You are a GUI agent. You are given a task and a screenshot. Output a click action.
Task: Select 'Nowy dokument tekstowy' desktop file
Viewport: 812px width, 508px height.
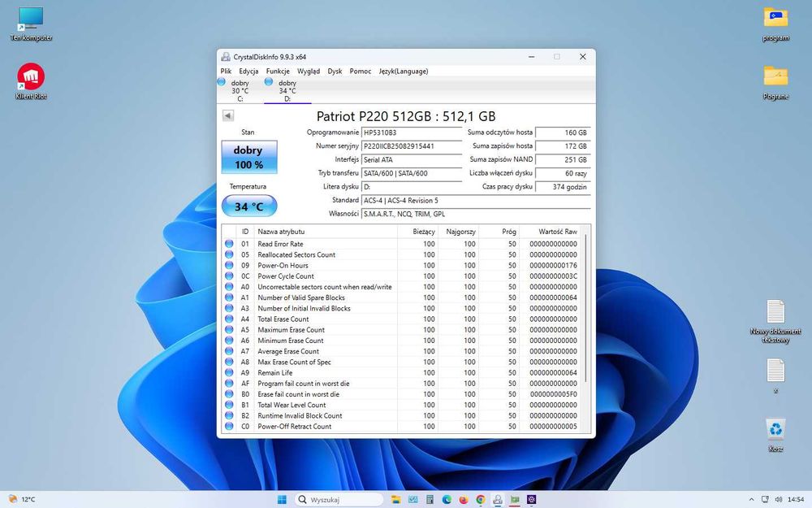pyautogui.click(x=775, y=321)
